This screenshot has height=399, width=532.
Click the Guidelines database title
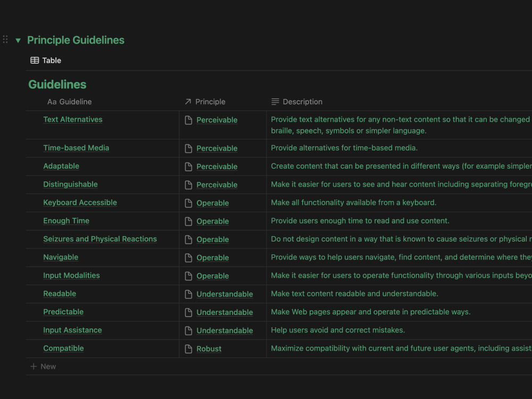57,85
